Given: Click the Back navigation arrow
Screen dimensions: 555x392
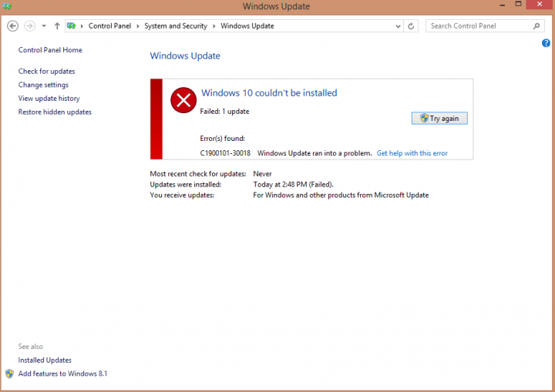Looking at the screenshot, I should [13, 26].
